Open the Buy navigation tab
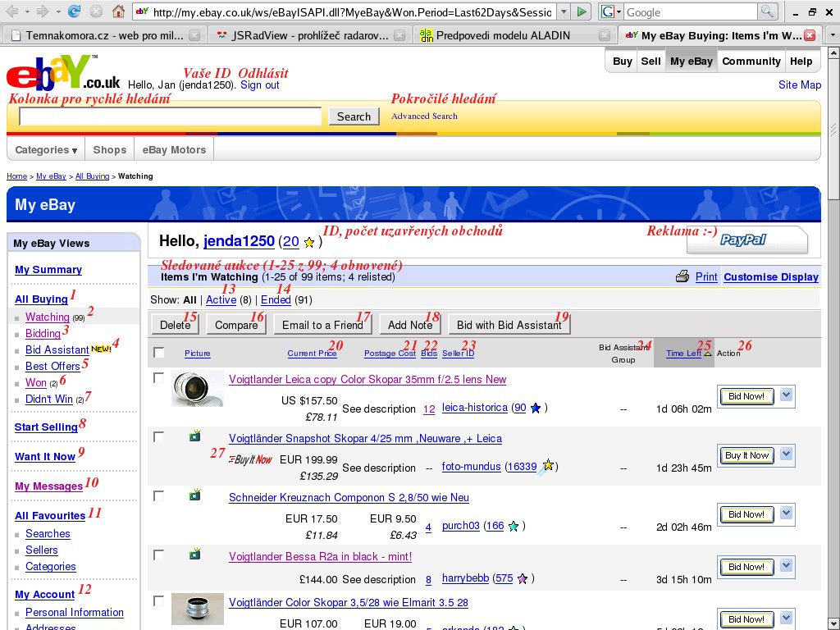Image resolution: width=840 pixels, height=630 pixels. 622,61
